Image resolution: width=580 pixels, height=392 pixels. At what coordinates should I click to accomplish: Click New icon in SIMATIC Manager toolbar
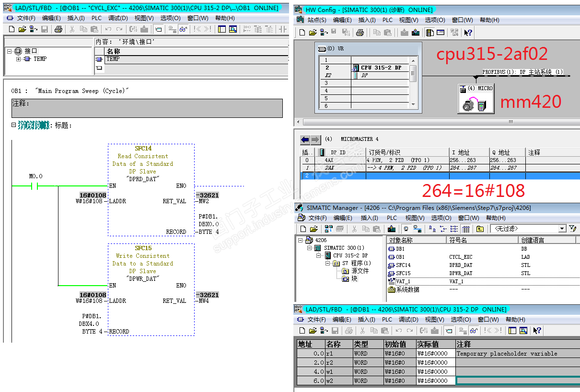(x=303, y=229)
